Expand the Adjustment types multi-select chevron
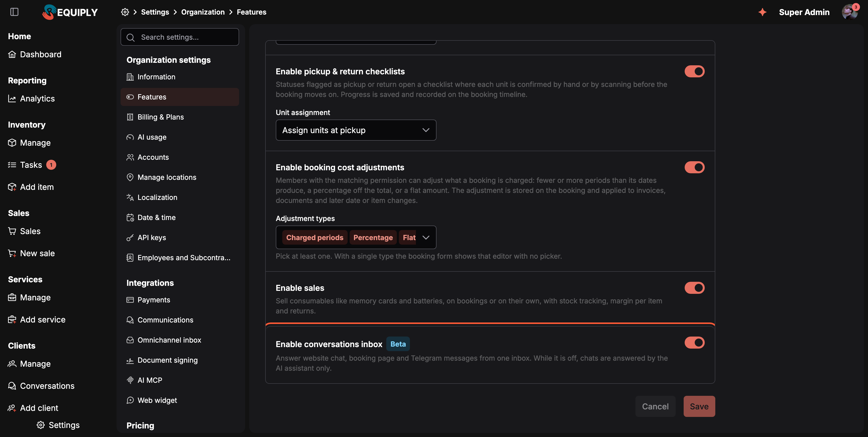The height and width of the screenshot is (437, 868). (x=426, y=238)
